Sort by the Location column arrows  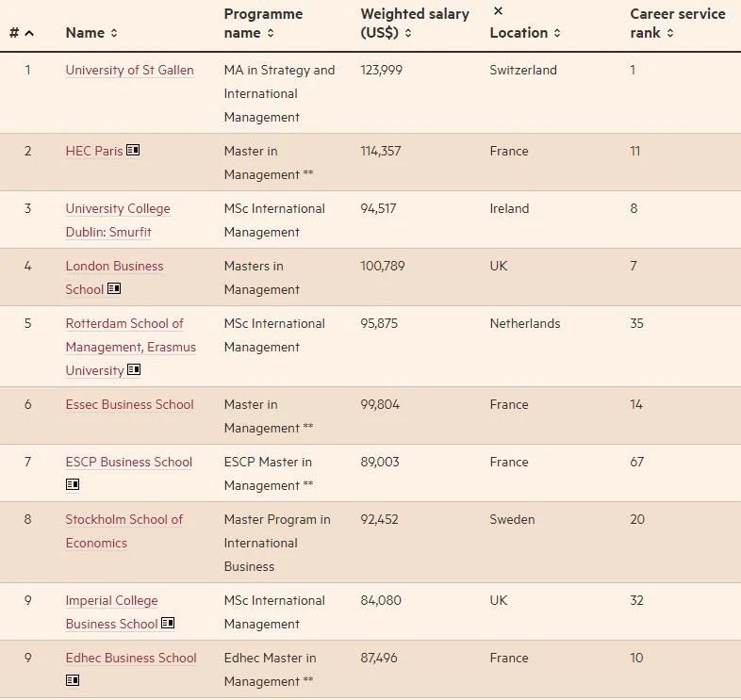(x=557, y=33)
